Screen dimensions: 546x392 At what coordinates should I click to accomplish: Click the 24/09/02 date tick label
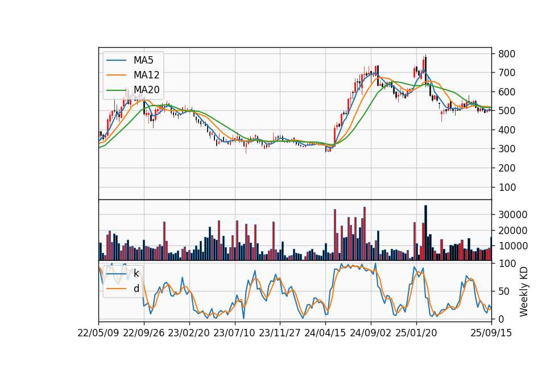tap(370, 333)
